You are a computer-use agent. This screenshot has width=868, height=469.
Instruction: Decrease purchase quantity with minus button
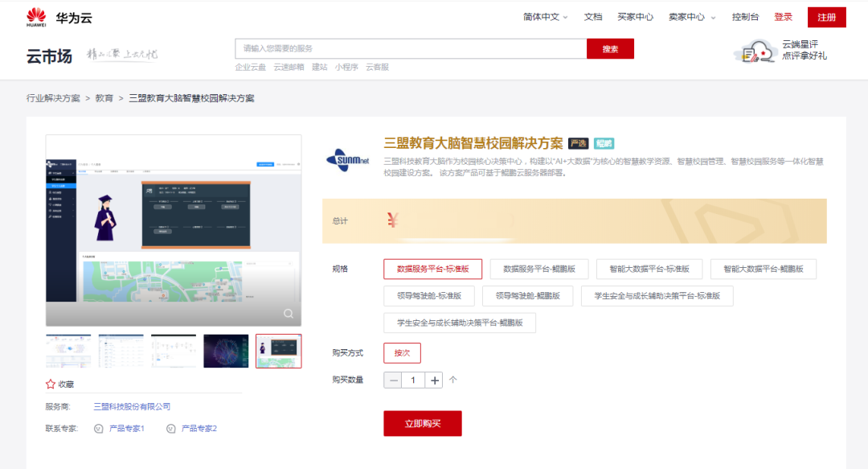(x=393, y=380)
